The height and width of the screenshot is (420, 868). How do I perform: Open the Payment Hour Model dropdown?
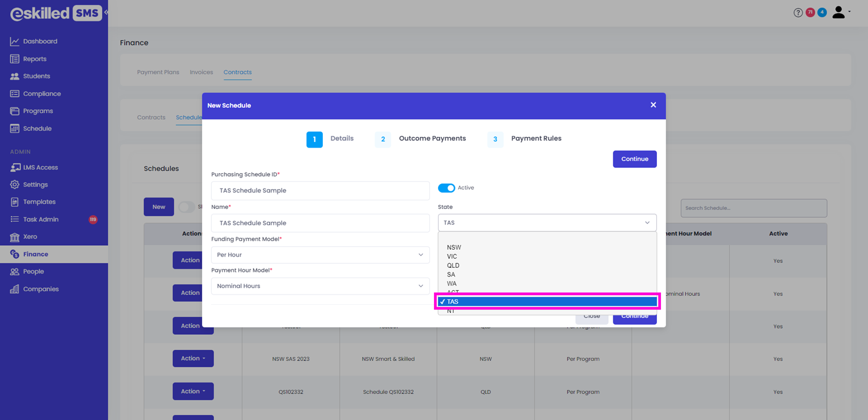click(320, 286)
